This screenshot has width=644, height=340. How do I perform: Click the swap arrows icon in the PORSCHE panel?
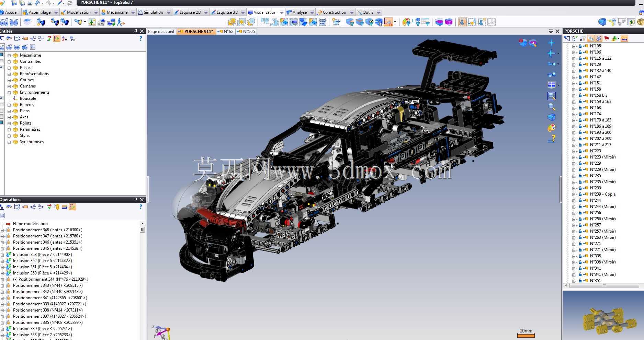(624, 38)
